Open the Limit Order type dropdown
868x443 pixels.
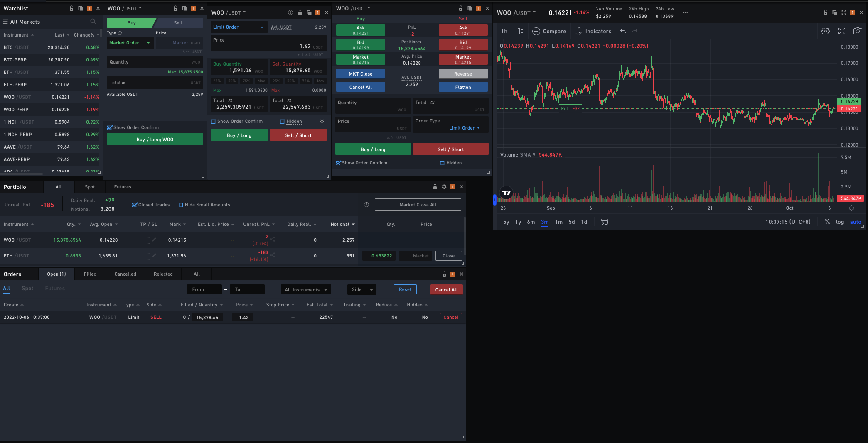(x=239, y=27)
